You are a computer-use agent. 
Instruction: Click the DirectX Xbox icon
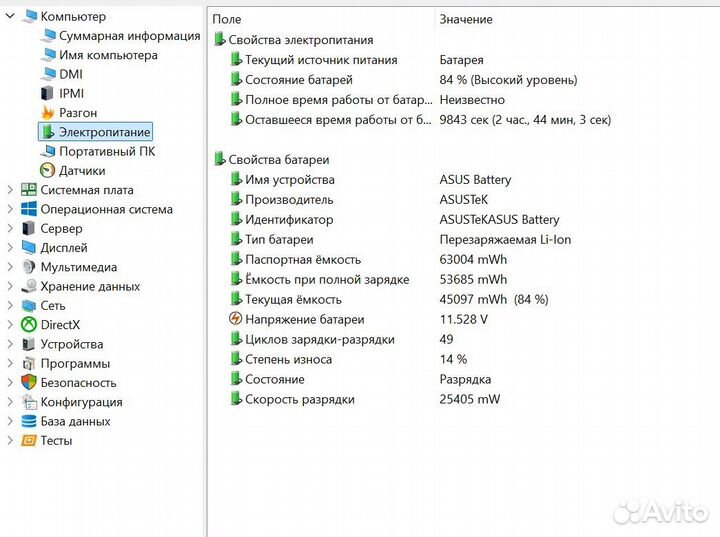[29, 325]
